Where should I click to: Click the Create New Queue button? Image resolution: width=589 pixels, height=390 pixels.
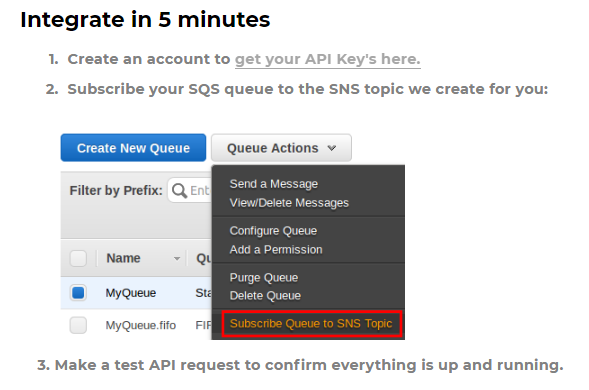tap(133, 148)
